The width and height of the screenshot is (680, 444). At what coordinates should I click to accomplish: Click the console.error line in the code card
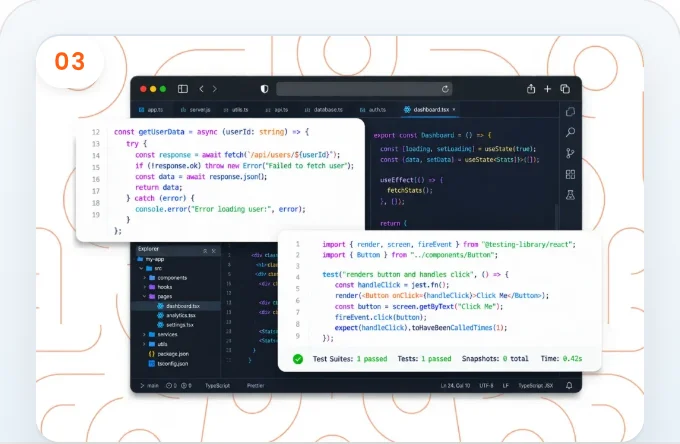[x=220, y=209]
